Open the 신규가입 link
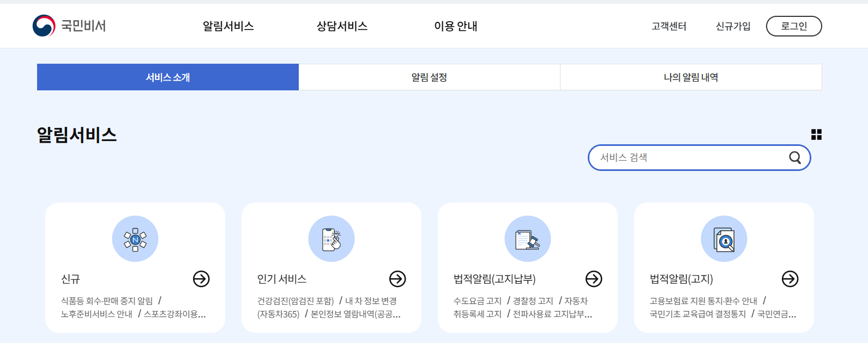The image size is (868, 343). 733,26
